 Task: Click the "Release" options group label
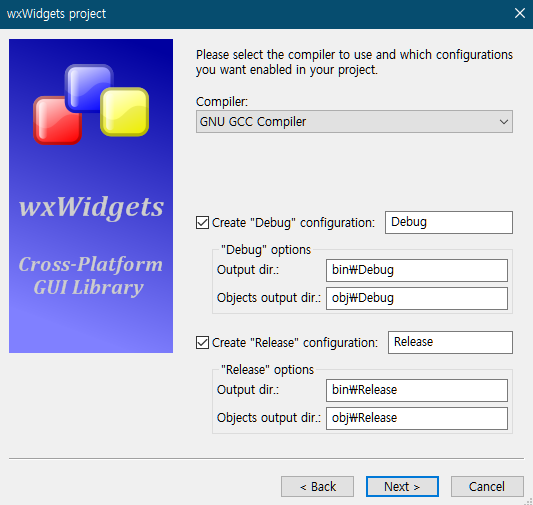pos(267,369)
